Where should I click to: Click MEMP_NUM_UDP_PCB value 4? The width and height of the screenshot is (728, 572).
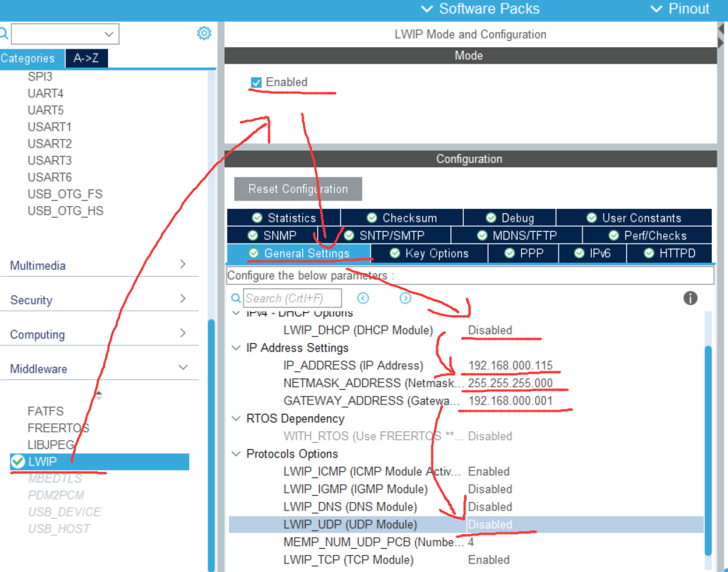pos(471,542)
